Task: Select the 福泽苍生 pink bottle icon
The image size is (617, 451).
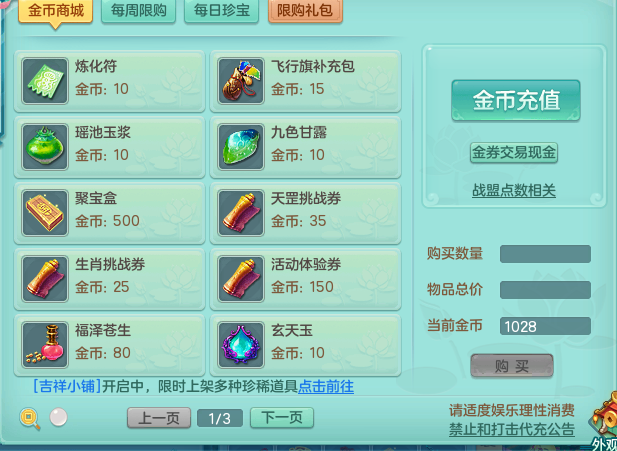Action: [x=45, y=345]
